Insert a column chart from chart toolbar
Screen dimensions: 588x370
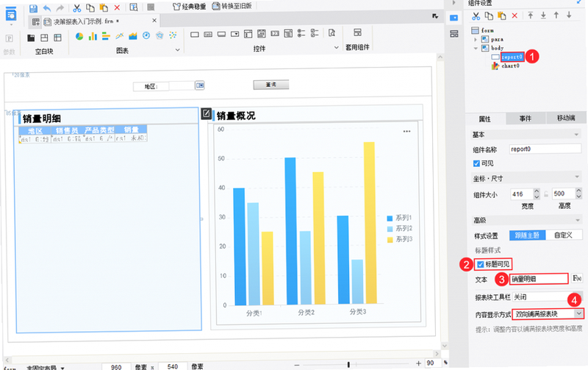coord(93,36)
